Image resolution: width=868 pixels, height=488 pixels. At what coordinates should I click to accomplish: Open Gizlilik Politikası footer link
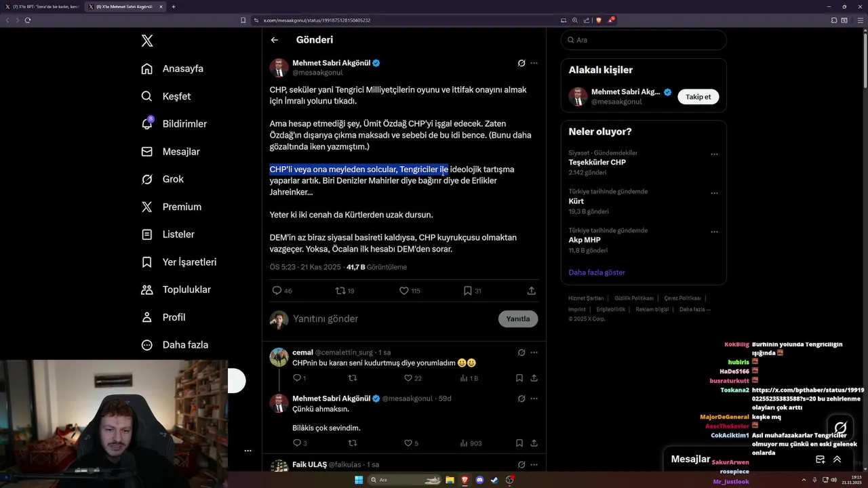point(634,298)
